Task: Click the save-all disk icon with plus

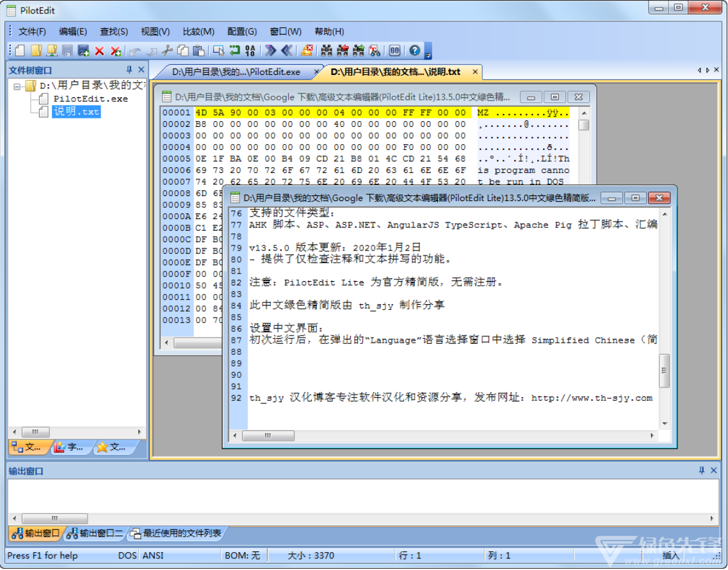Action: point(84,51)
